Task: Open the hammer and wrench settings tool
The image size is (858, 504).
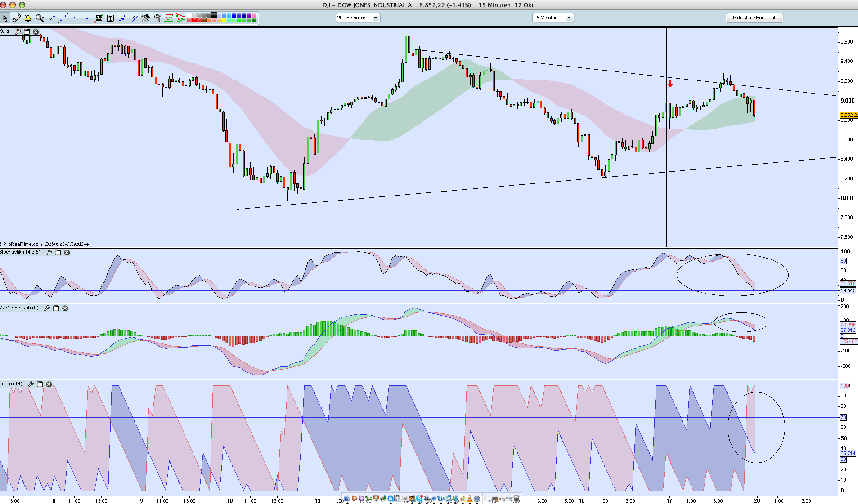Action: (x=145, y=18)
